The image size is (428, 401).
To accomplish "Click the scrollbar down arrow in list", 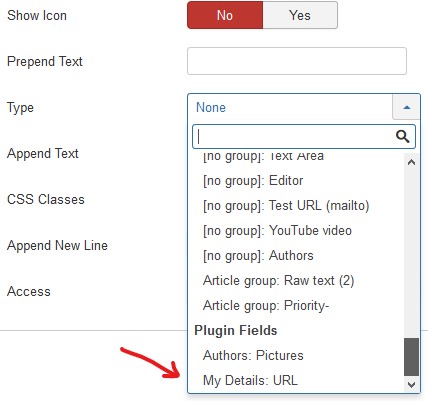I will [411, 384].
